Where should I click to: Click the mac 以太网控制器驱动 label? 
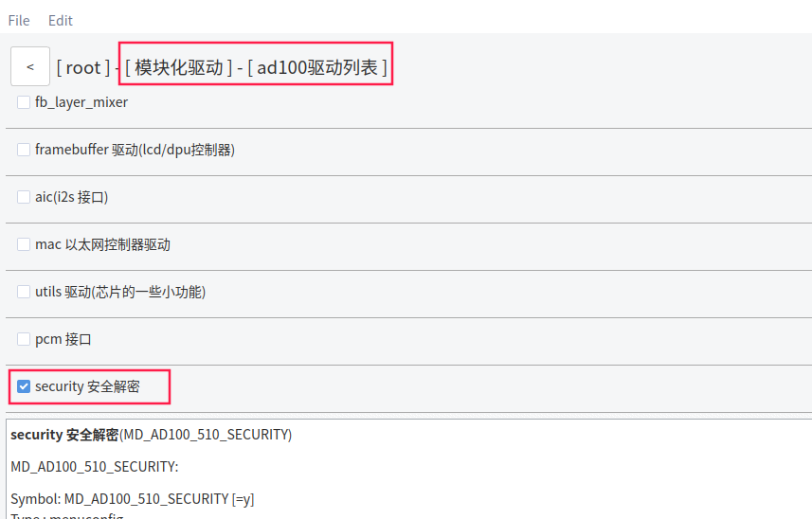(x=102, y=244)
